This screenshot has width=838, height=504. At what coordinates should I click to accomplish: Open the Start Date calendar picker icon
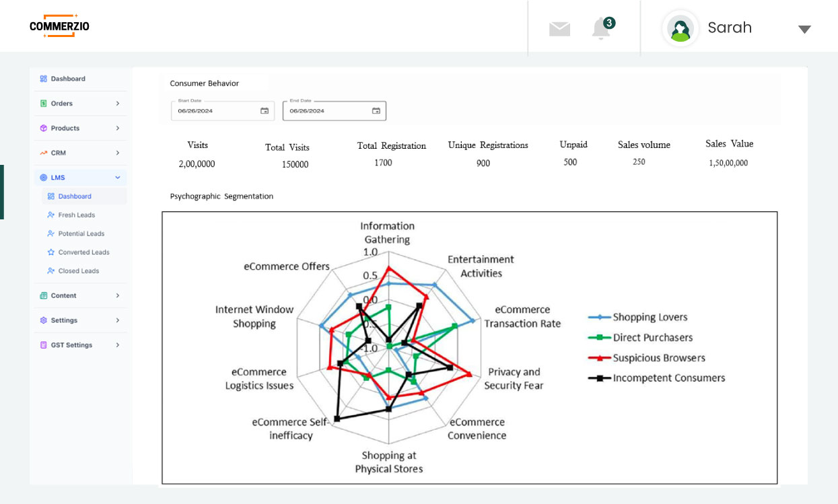pos(265,111)
